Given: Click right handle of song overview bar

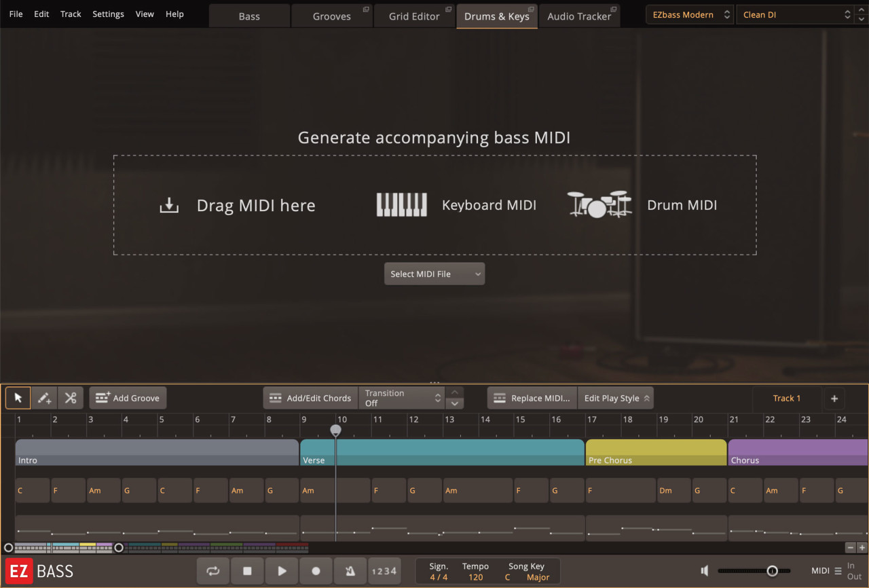Looking at the screenshot, I should [119, 547].
